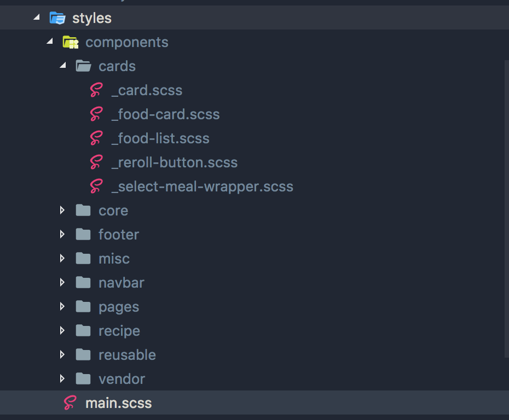Image resolution: width=509 pixels, height=420 pixels.
Task: Click the vendor folder icon
Action: (83, 378)
